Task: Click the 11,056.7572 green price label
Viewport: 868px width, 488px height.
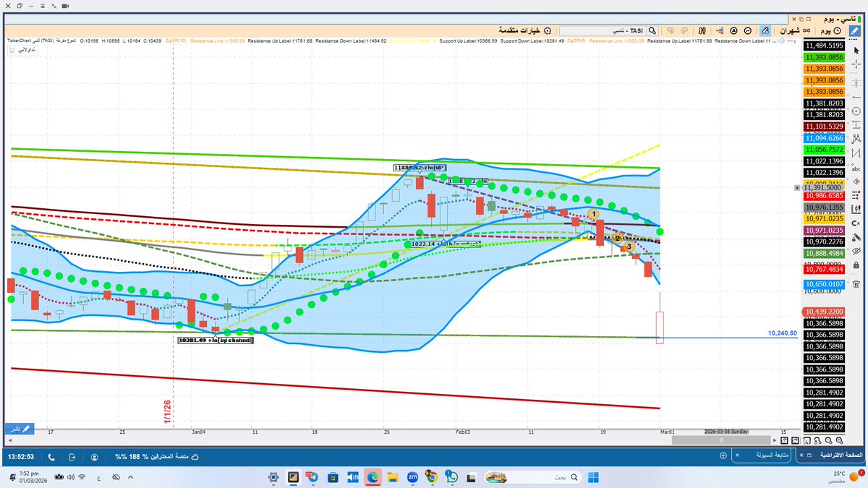Action: tap(825, 149)
